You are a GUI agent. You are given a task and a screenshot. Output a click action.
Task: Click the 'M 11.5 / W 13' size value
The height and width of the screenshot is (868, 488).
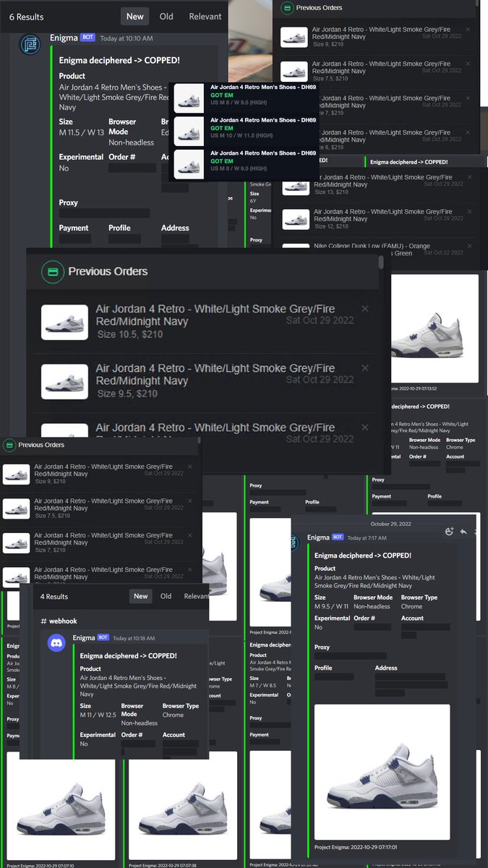(x=82, y=132)
